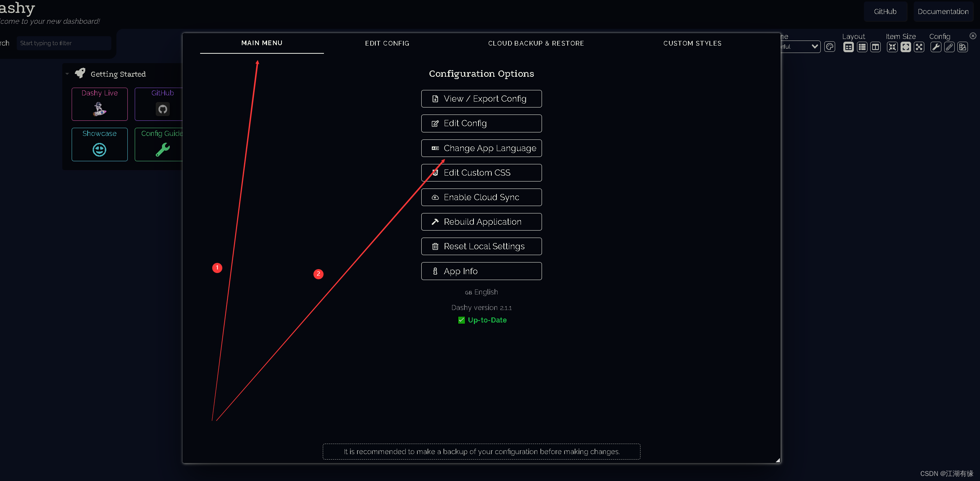Image resolution: width=980 pixels, height=481 pixels.
Task: Click the search input filter field
Action: tap(63, 42)
